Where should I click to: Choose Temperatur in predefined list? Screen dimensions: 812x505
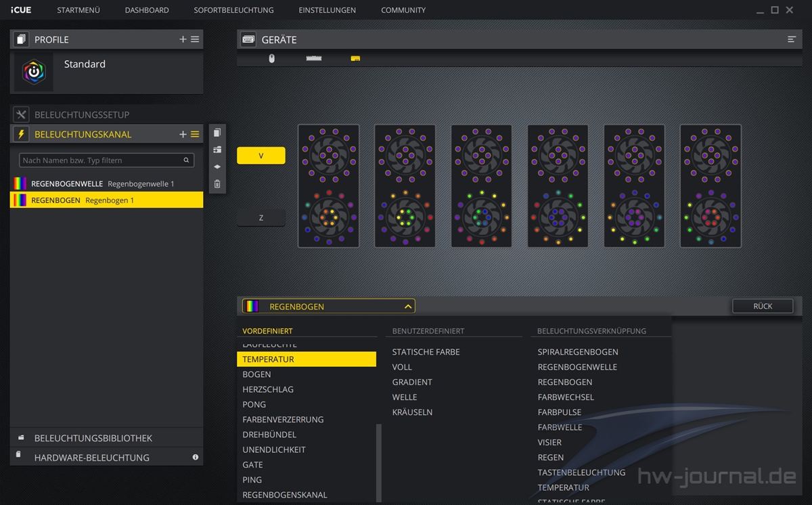point(307,359)
